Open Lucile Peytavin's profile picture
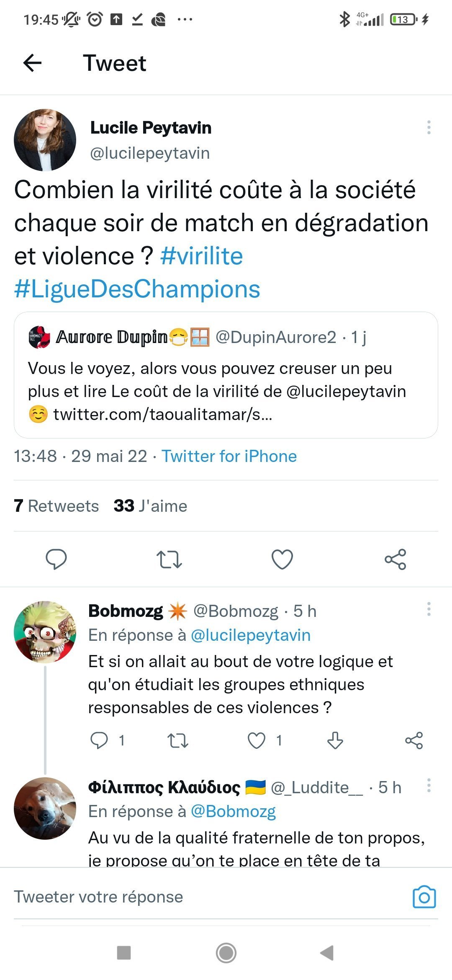Viewport: 452px width, 980px height. click(45, 140)
